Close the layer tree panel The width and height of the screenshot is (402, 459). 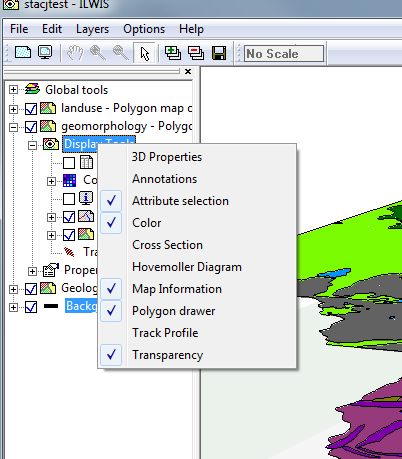188,71
